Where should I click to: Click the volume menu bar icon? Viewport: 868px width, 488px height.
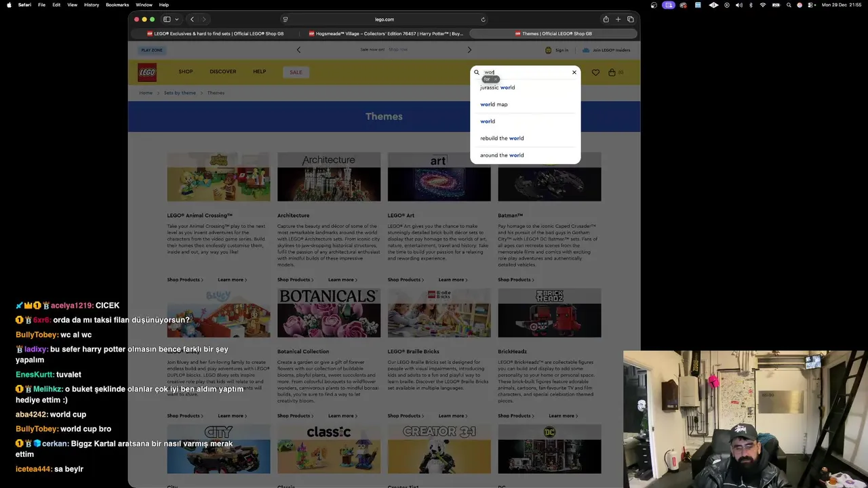[738, 5]
